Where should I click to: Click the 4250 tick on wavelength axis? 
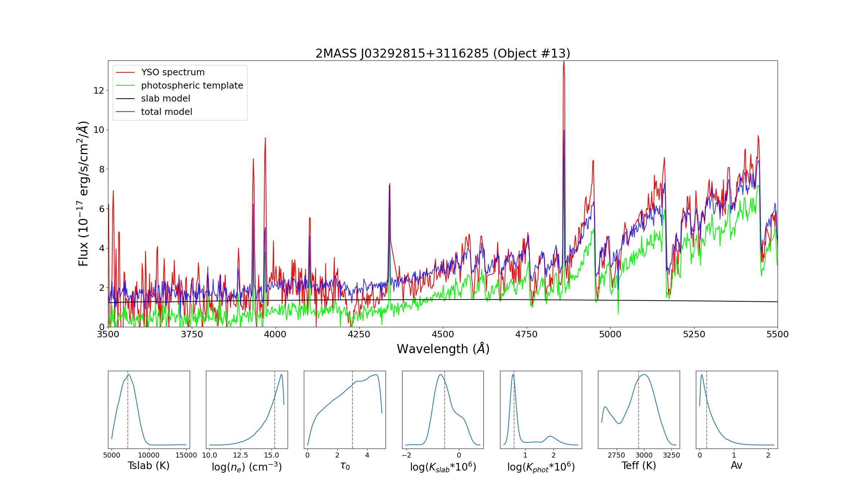(359, 334)
